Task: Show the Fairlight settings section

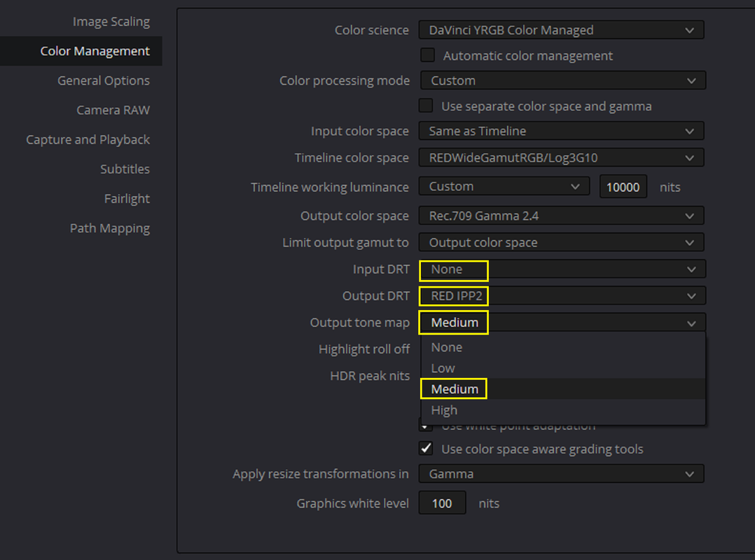Action: click(x=127, y=199)
